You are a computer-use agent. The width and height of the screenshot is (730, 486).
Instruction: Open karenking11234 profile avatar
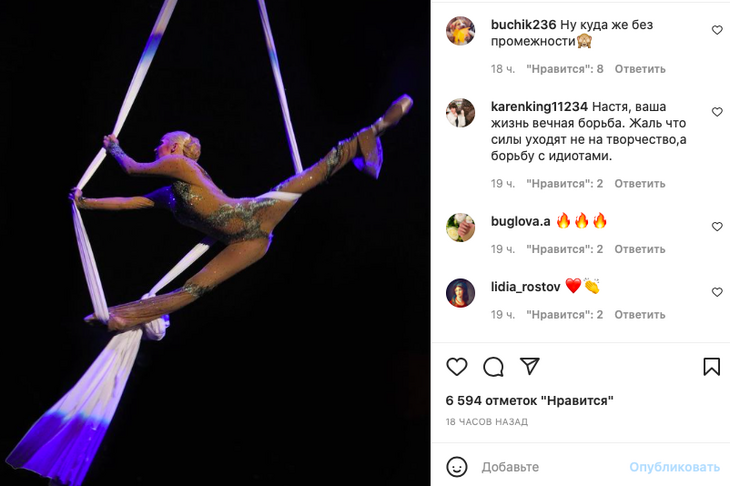click(460, 113)
